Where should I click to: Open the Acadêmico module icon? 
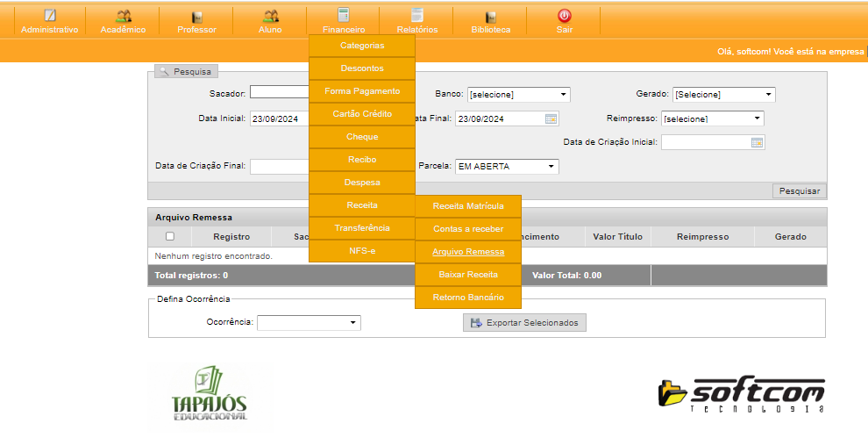pos(123,16)
